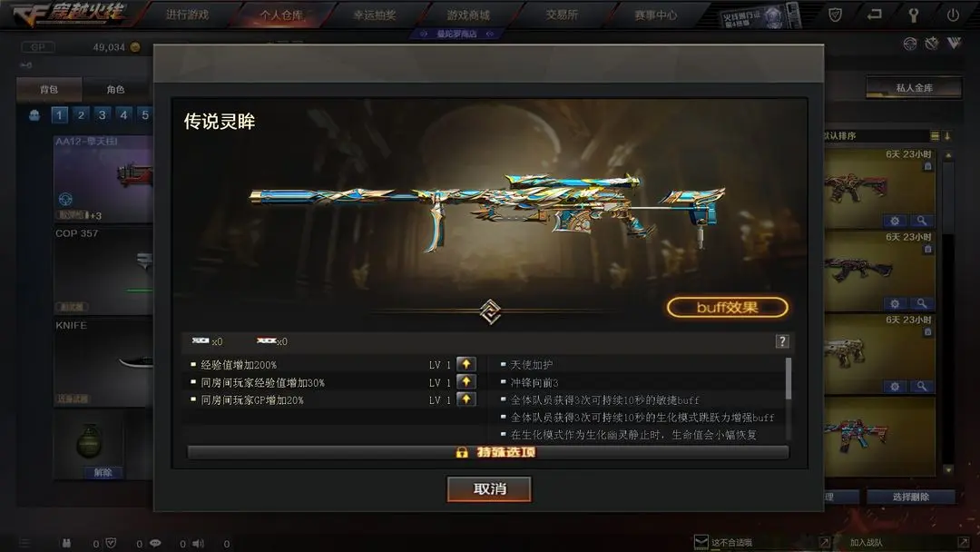Expand the 特殊选项 locked options bar
Viewport: 980px width, 552px height.
[487, 452]
